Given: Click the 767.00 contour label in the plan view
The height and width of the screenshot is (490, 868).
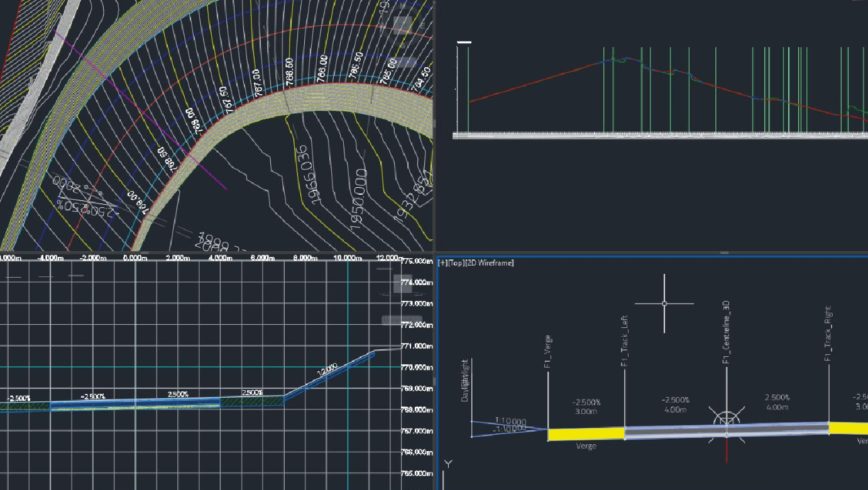Looking at the screenshot, I should click(x=257, y=84).
